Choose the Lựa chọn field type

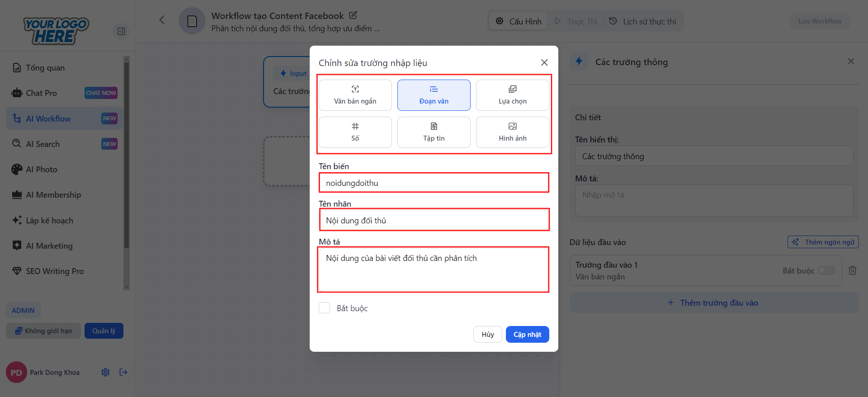pos(512,95)
